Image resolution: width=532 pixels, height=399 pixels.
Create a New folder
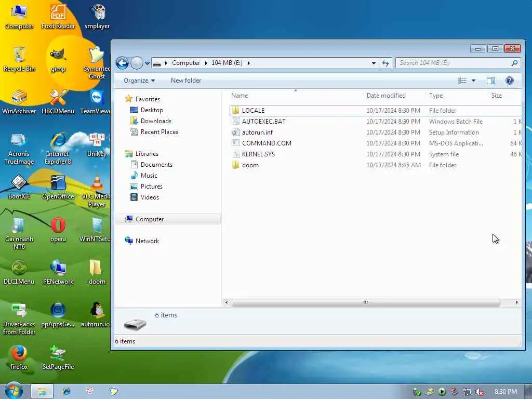(x=186, y=81)
